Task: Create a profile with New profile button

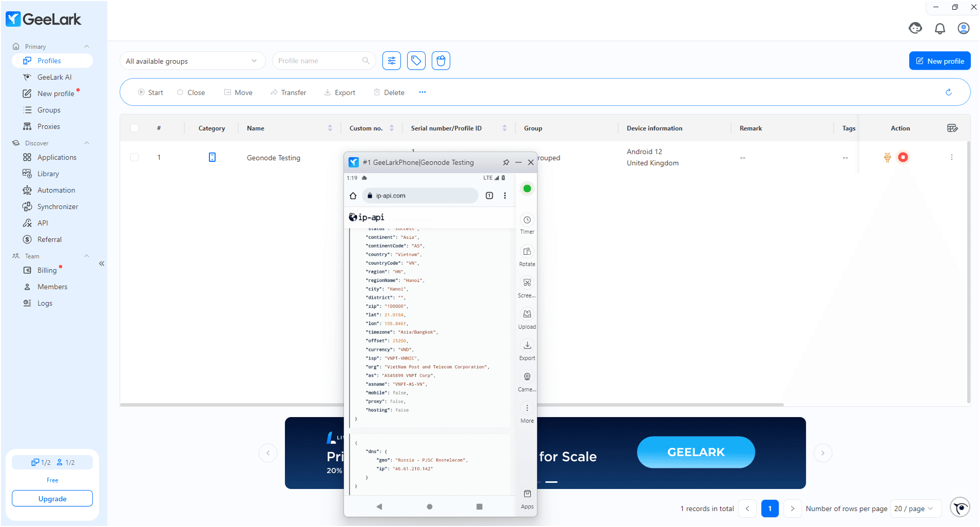Action: tap(939, 60)
